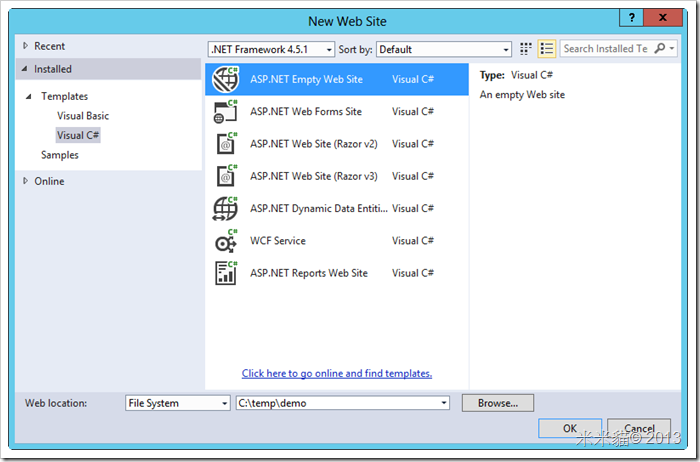Select the ASP.NET Web Forms Site template name

[x=306, y=112]
